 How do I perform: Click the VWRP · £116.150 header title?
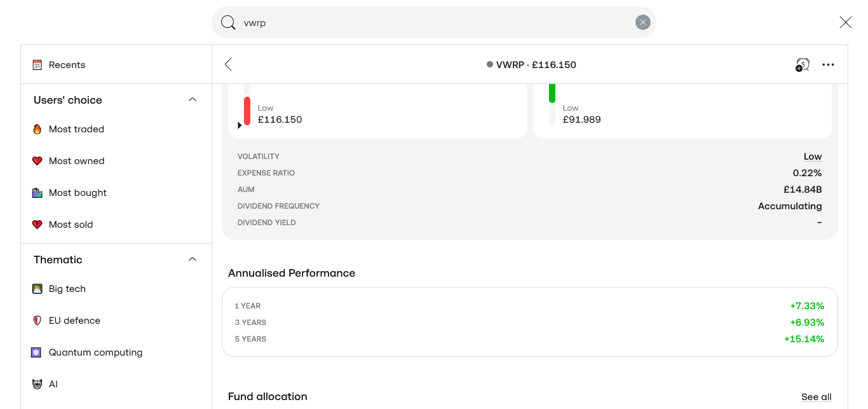click(x=531, y=65)
